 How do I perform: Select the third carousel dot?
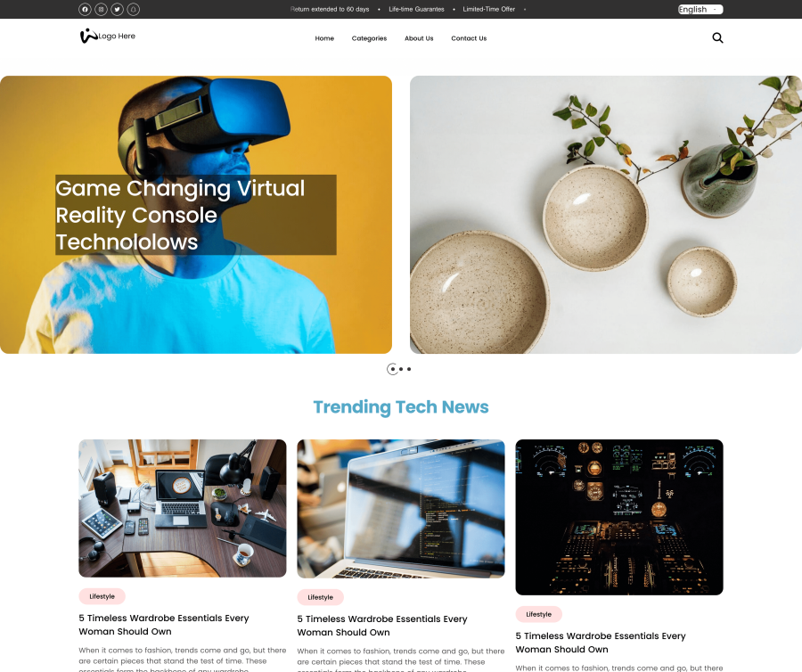(x=409, y=369)
